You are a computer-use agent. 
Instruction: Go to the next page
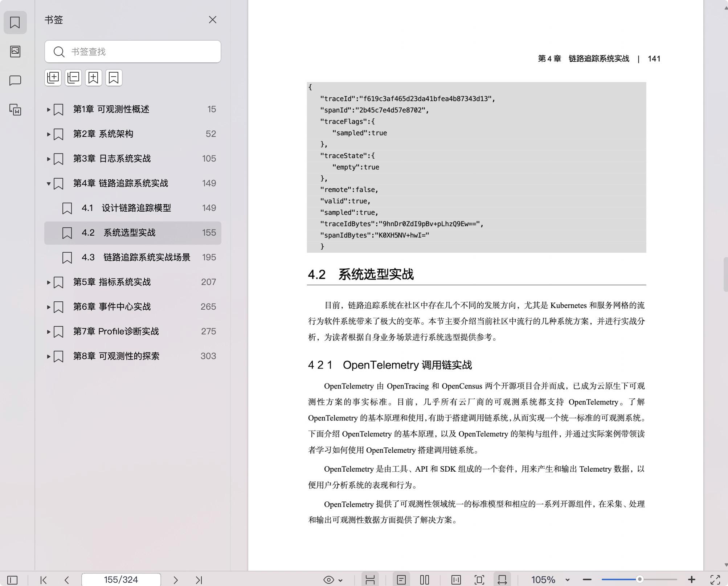[176, 580]
